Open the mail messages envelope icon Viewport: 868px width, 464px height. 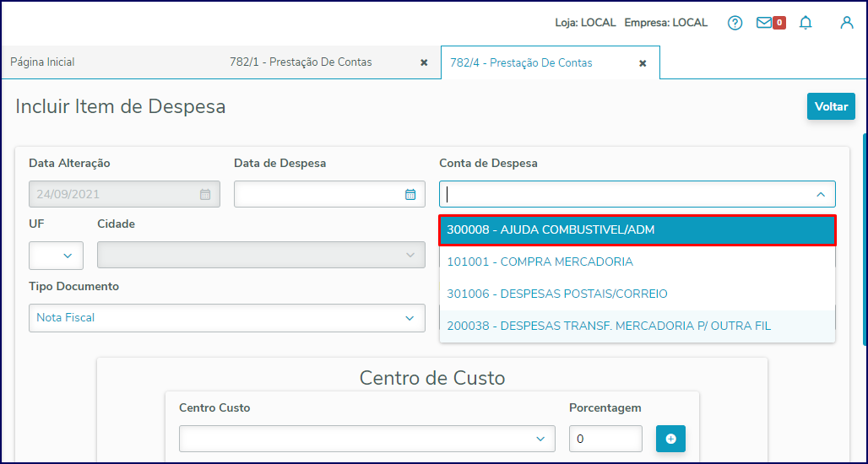tap(764, 23)
